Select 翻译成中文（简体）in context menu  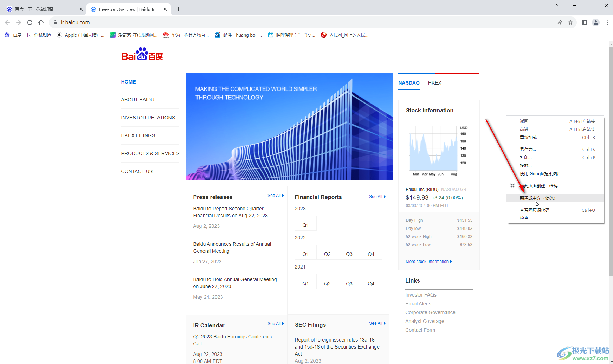[x=555, y=198]
